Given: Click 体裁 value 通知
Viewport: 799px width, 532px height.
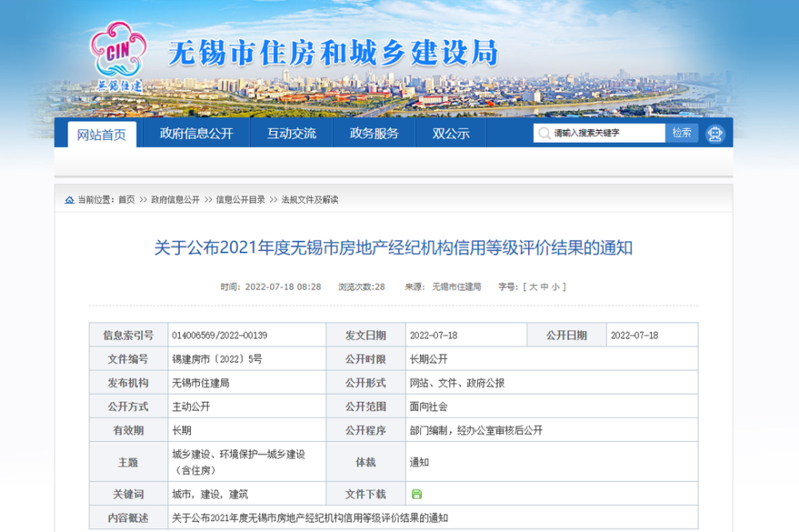Looking at the screenshot, I should pos(419,463).
